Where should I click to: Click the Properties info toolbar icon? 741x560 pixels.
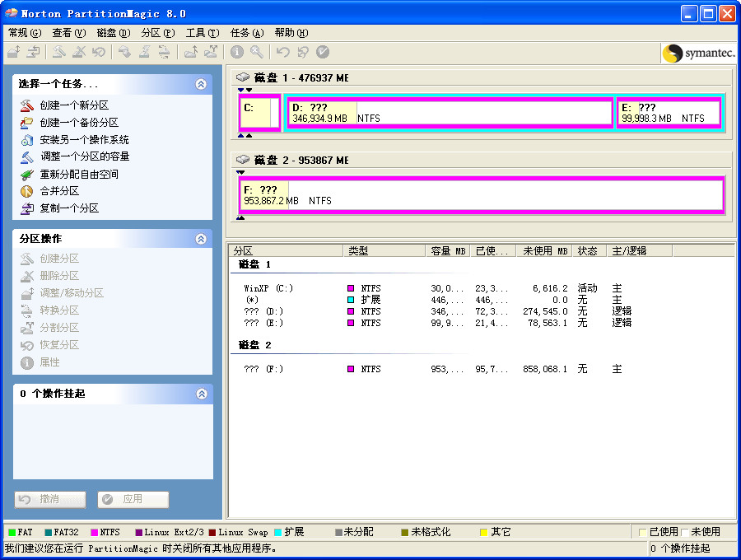click(x=237, y=52)
